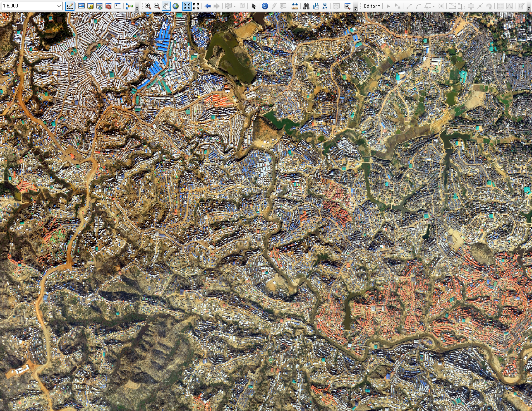
Task: Open the Python window
Action: click(x=118, y=6)
